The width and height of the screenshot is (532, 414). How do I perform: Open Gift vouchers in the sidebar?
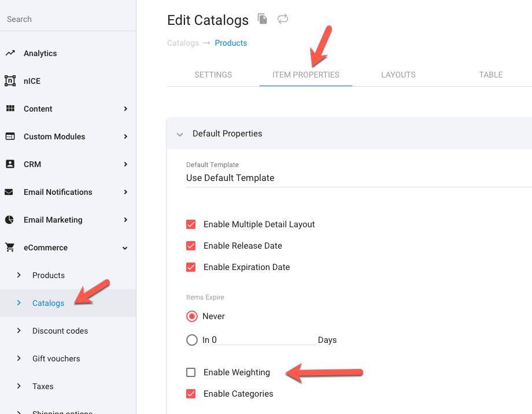pyautogui.click(x=56, y=358)
